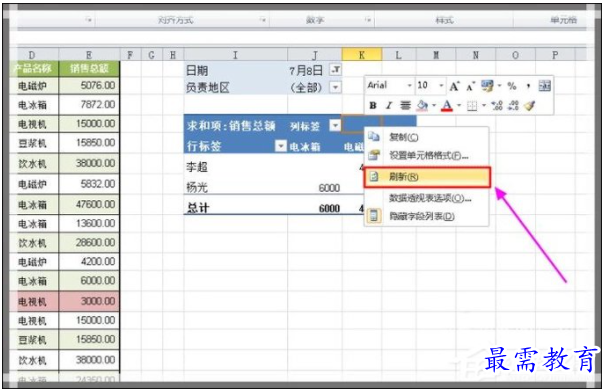606x391 pixels.
Task: Open the 数字 group dialog launcher
Action: pos(368,20)
